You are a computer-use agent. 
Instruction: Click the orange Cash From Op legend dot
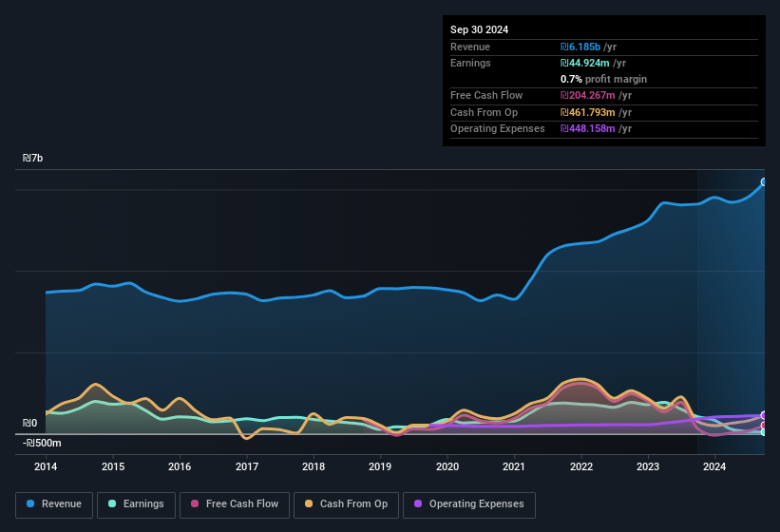(x=310, y=503)
